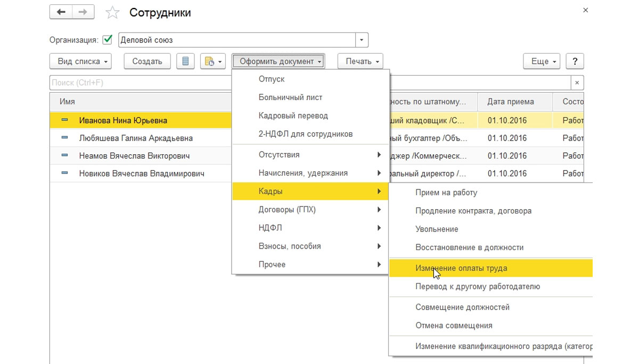The height and width of the screenshot is (364, 639).
Task: Click the row icon beside Неамов Вячеслав Викторович
Action: (64, 155)
